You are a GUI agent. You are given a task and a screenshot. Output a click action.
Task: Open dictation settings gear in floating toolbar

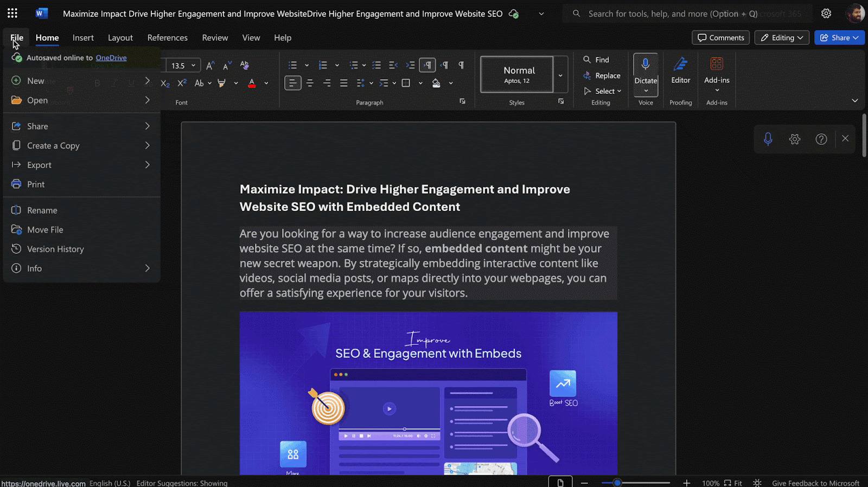click(x=795, y=139)
